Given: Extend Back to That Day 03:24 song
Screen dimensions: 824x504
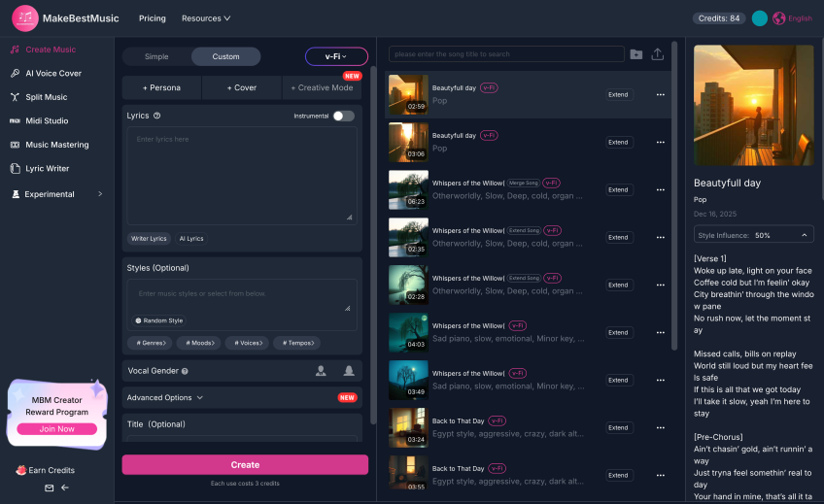Looking at the screenshot, I should (x=618, y=428).
